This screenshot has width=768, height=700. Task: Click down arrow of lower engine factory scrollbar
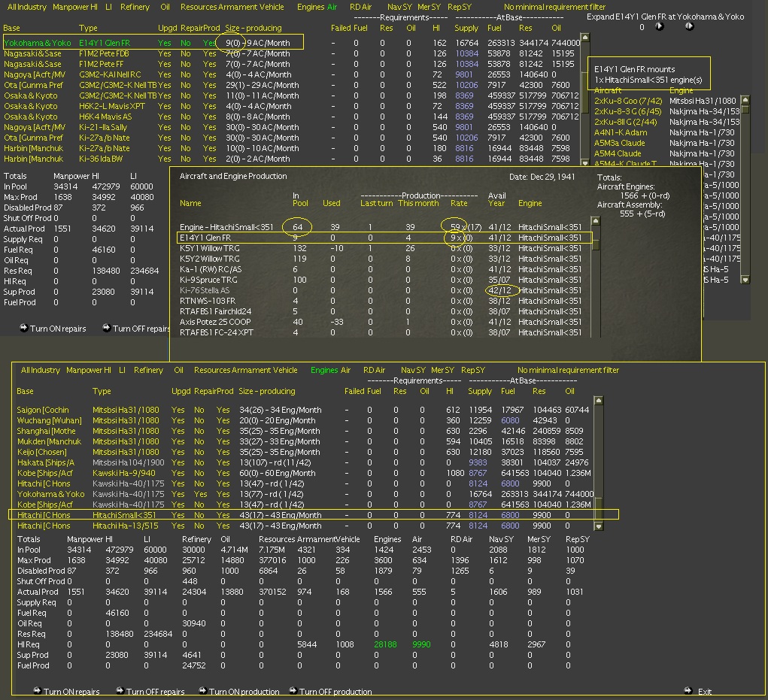point(598,526)
